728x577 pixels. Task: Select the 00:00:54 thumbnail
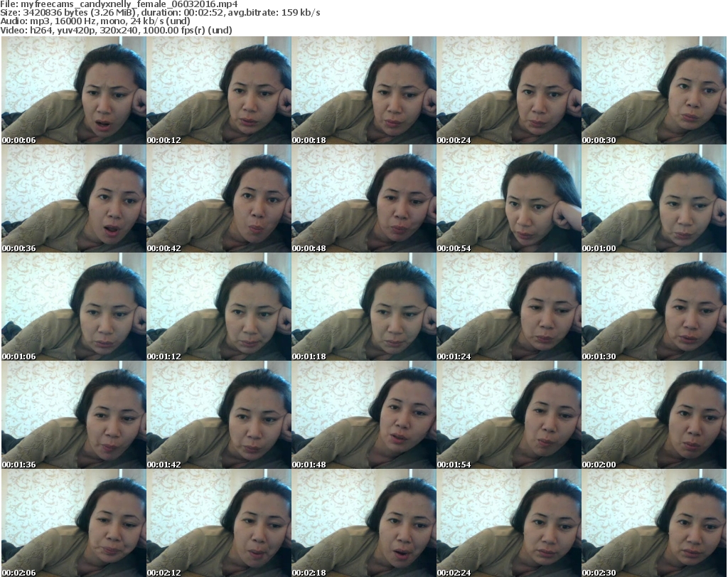pyautogui.click(x=508, y=199)
